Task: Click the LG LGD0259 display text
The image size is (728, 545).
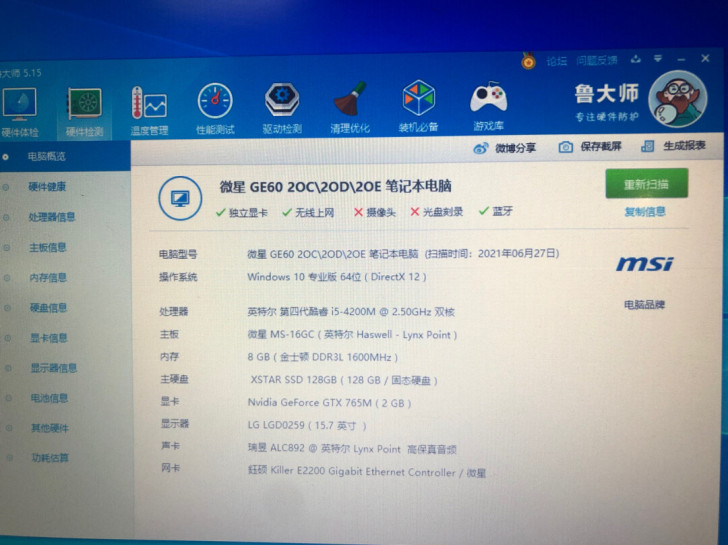Action: 307,425
